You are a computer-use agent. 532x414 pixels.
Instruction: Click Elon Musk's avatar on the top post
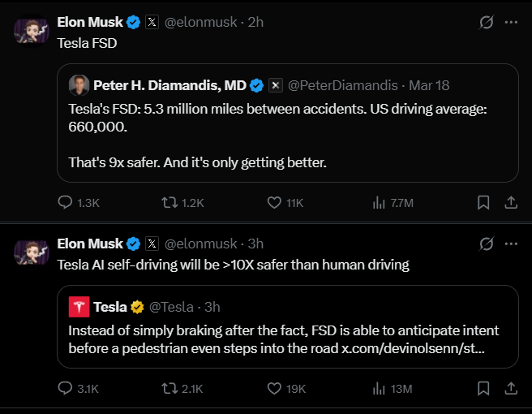pyautogui.click(x=32, y=30)
